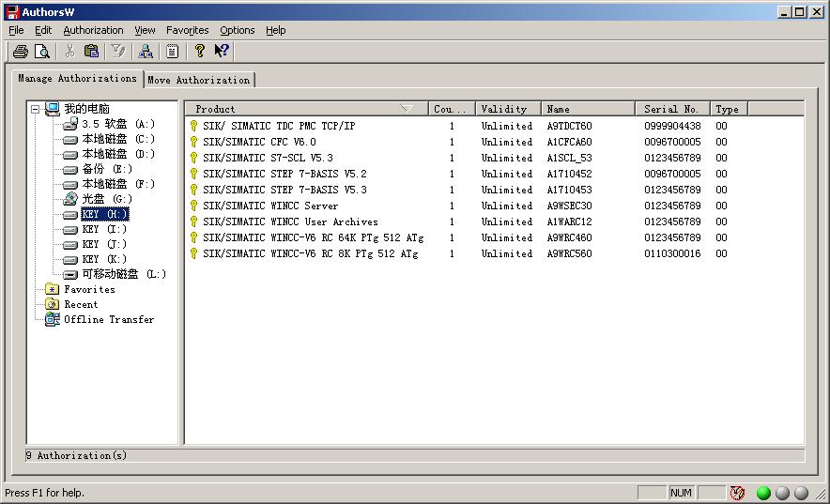Select the KEY (H:) drive

click(x=104, y=214)
